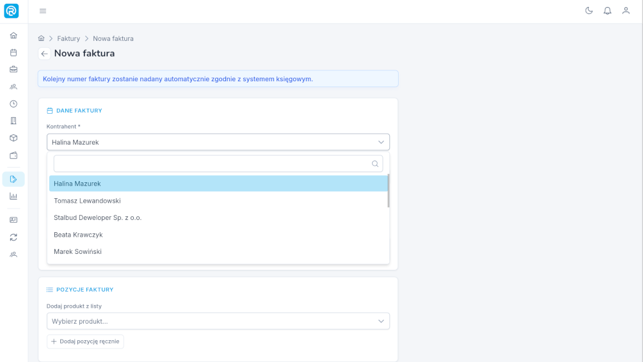Click the breadcrumb home icon
This screenshot has height=362, width=644.
point(41,38)
